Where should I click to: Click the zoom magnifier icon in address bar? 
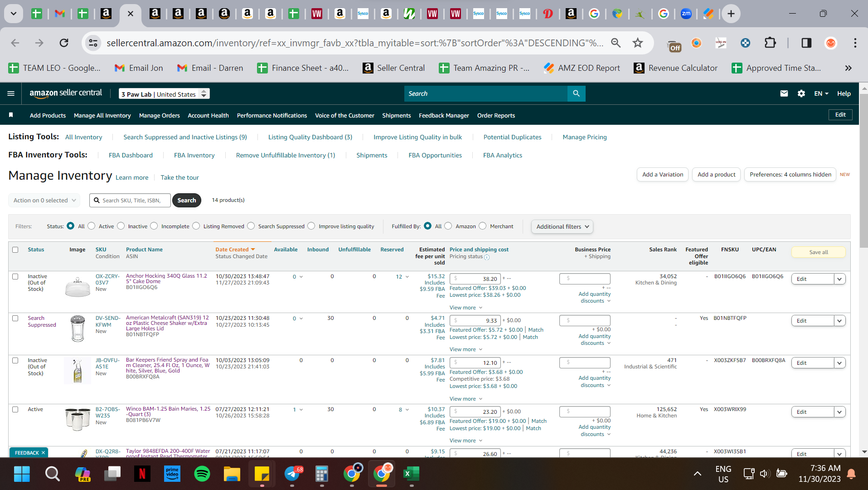[616, 43]
